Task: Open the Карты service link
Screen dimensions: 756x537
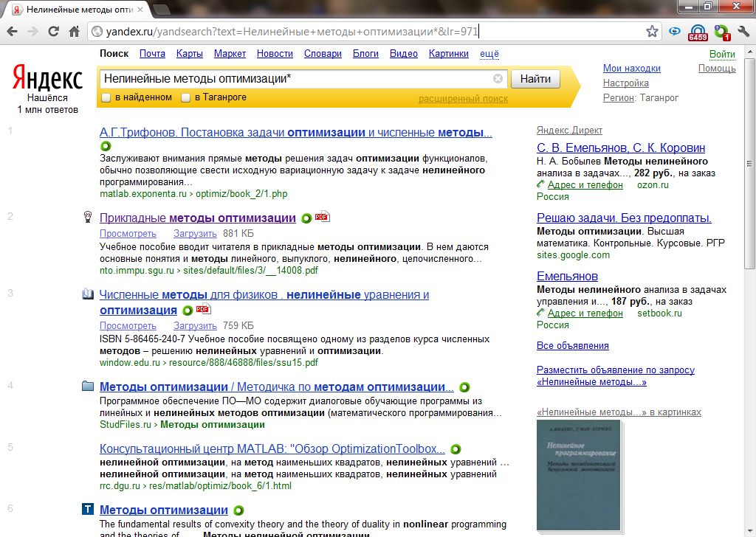Action: 190,53
